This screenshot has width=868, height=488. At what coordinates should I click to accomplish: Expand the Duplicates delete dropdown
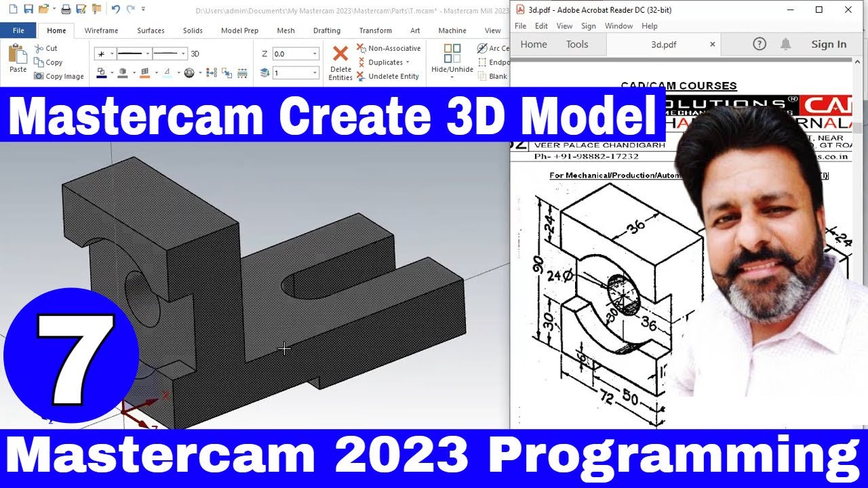[x=408, y=62]
